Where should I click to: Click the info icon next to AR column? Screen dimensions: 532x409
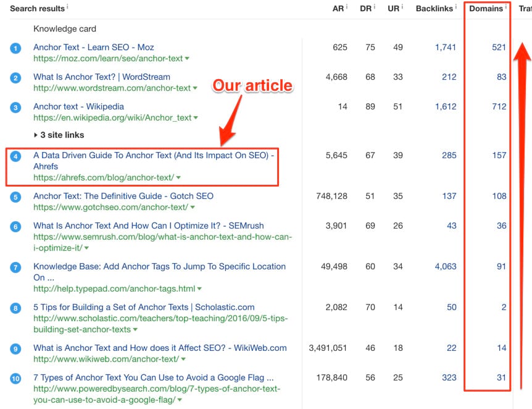coord(348,7)
